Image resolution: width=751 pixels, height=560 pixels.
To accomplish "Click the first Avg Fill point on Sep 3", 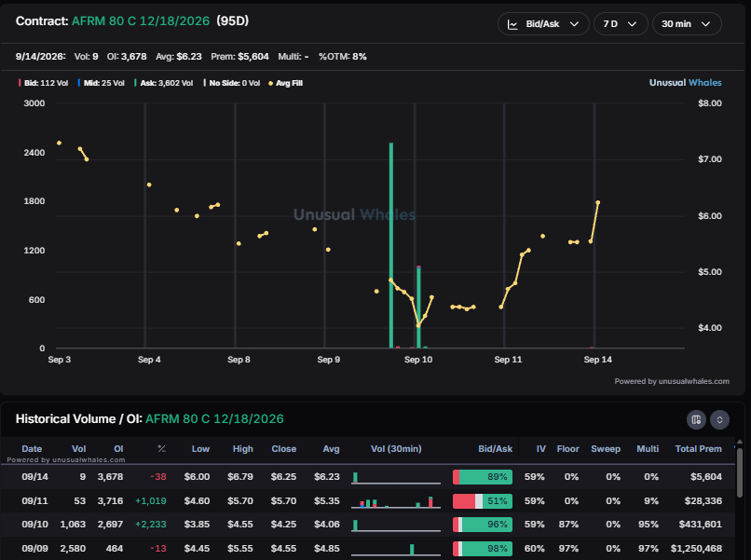I will pyautogui.click(x=59, y=143).
